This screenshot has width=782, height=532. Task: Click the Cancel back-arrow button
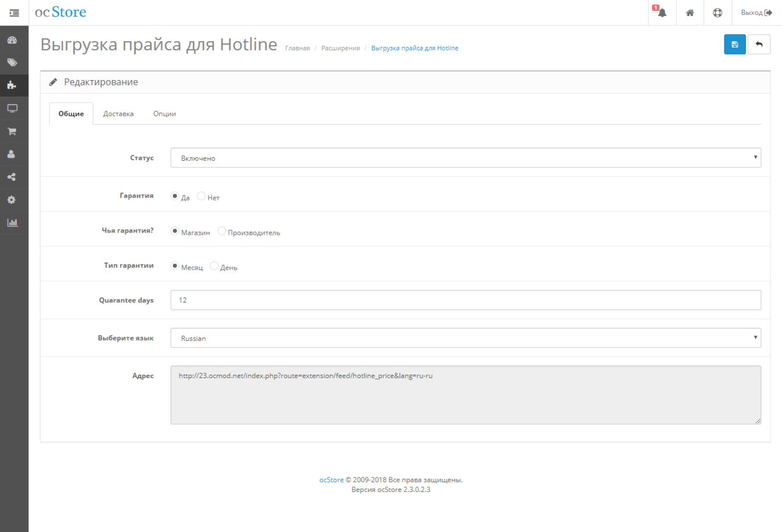tap(759, 44)
